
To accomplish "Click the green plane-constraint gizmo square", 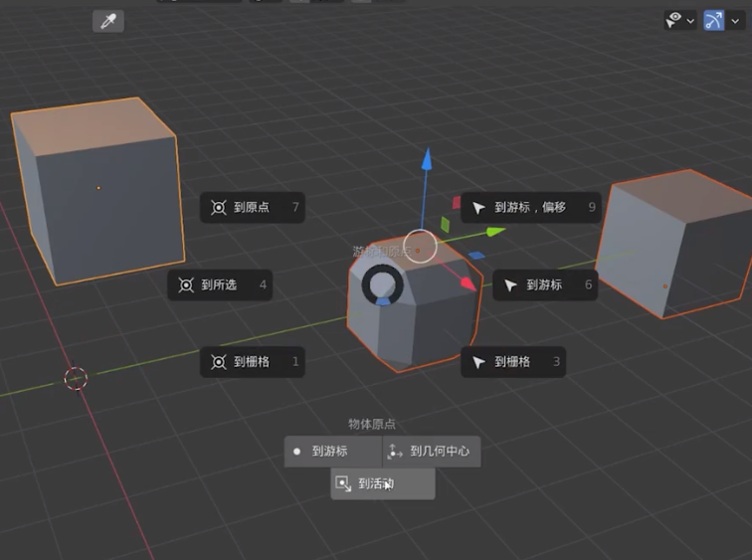I will 445,225.
